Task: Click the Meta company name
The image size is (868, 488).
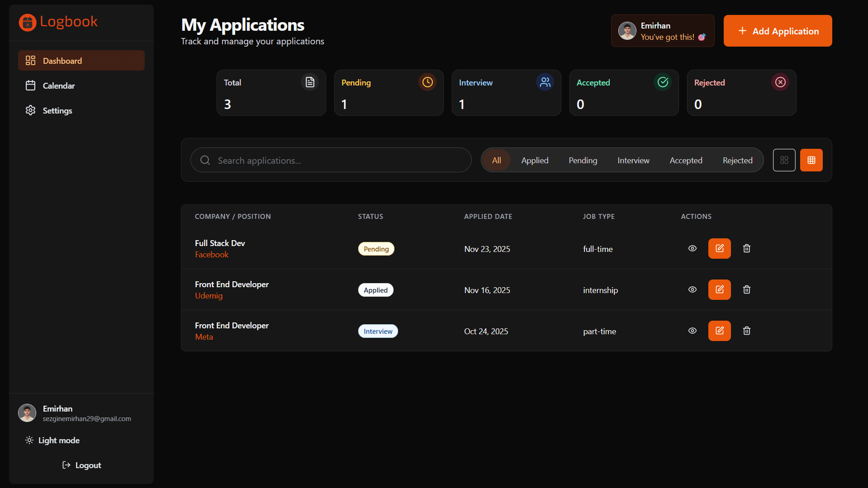Action: pos(204,337)
